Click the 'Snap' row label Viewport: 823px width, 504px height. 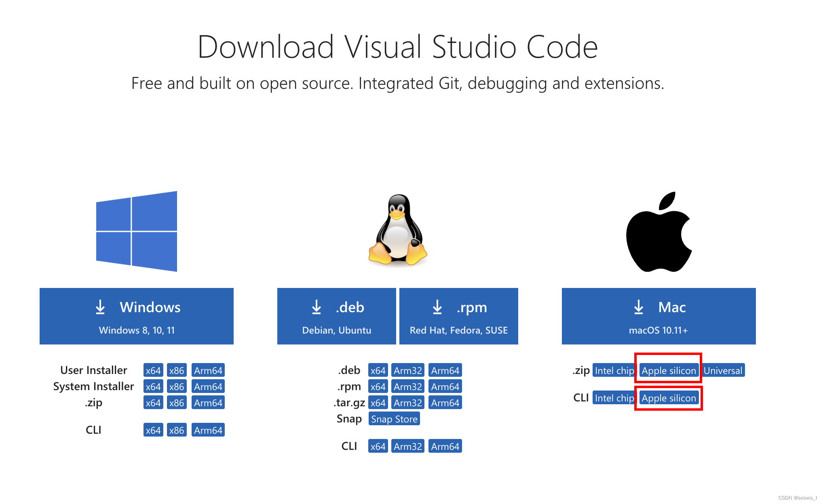point(349,419)
